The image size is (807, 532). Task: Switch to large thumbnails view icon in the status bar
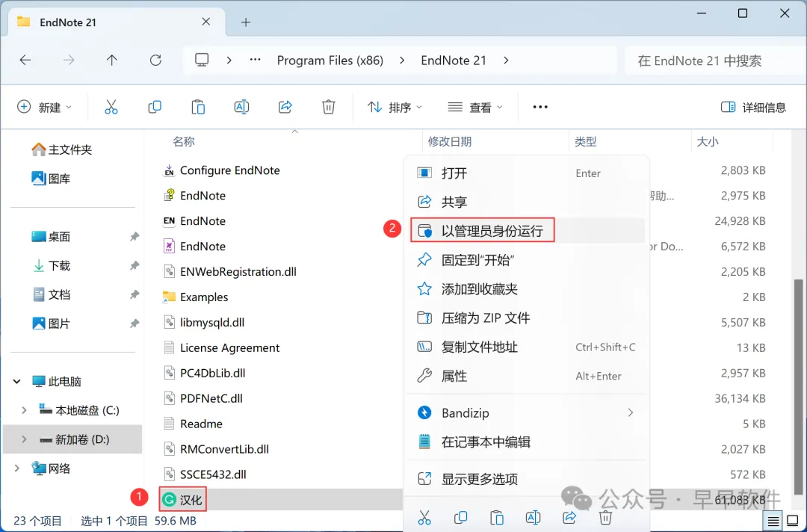click(793, 522)
